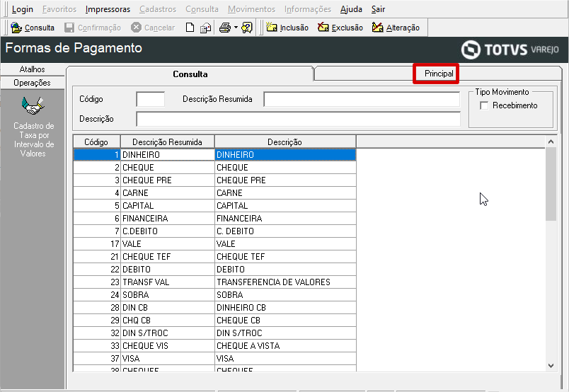Select the CARNE row
Screen dimensions: 569x392
214,192
